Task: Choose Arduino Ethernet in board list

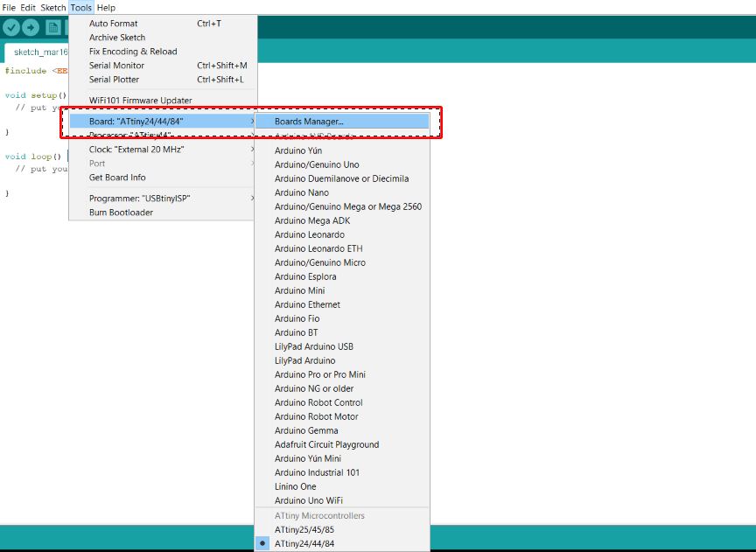Action: click(x=342, y=304)
